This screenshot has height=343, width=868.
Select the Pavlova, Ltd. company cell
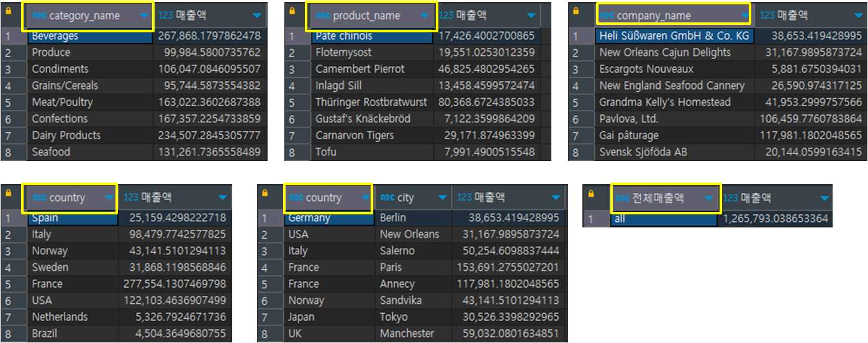coord(674,119)
